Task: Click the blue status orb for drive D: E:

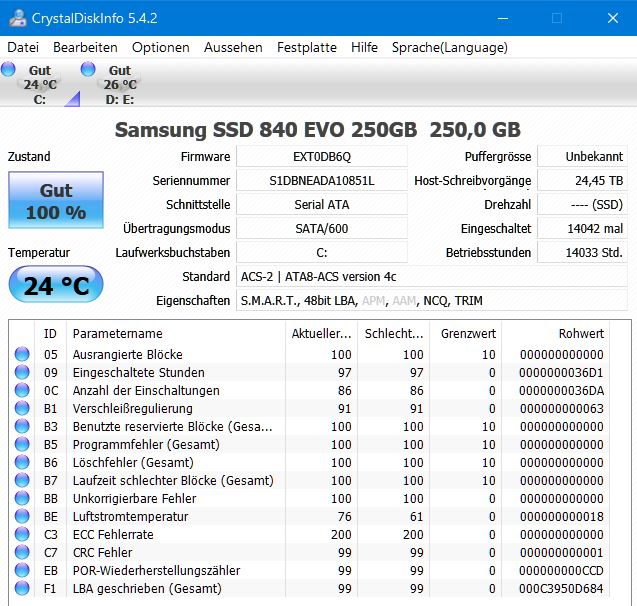Action: click(x=88, y=69)
